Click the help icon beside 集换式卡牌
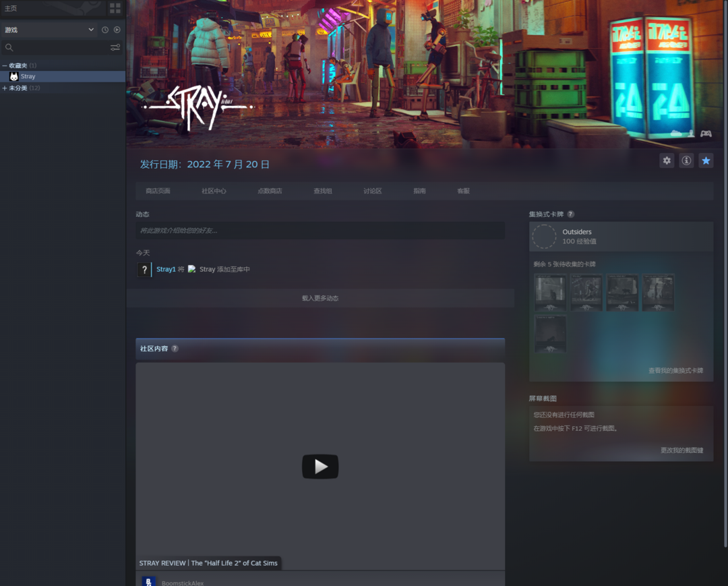Screen dimensions: 728x586 tap(570, 214)
